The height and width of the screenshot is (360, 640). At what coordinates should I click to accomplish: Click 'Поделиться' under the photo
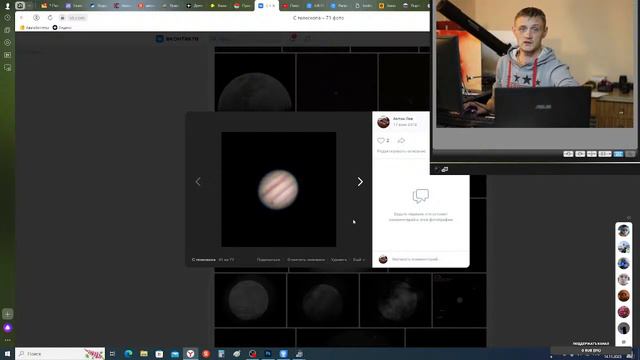268,260
